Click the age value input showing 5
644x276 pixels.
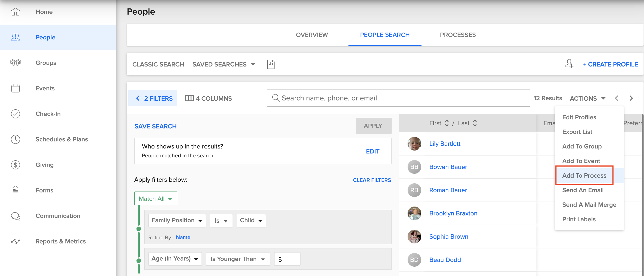[287, 259]
